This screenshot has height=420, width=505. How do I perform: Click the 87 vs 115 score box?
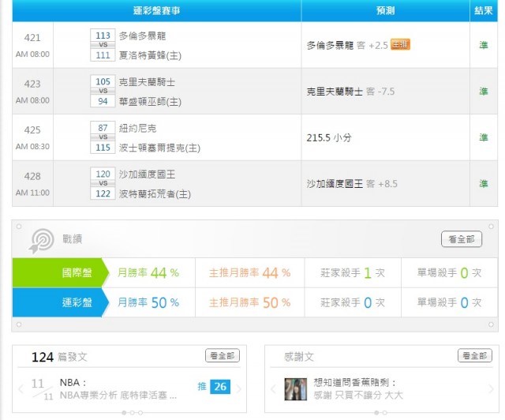(103, 137)
